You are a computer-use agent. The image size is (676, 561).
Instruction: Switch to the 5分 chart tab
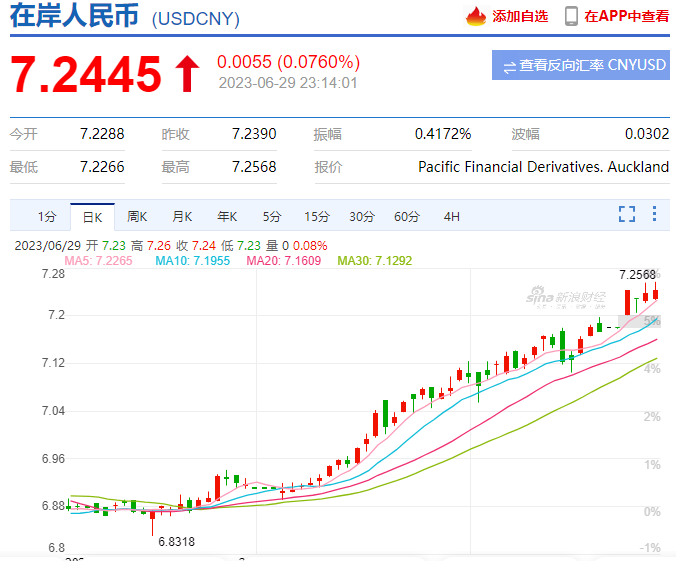click(272, 216)
